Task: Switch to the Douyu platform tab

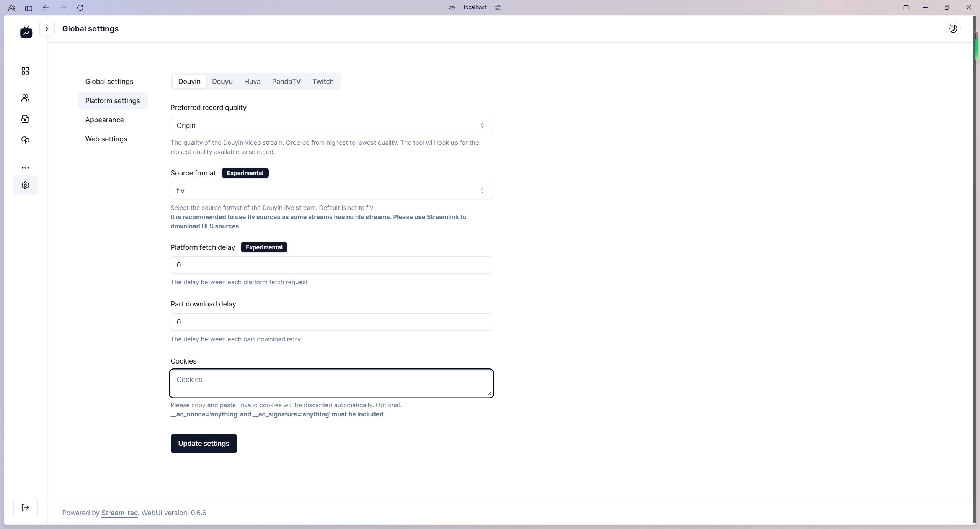Action: 222,81
